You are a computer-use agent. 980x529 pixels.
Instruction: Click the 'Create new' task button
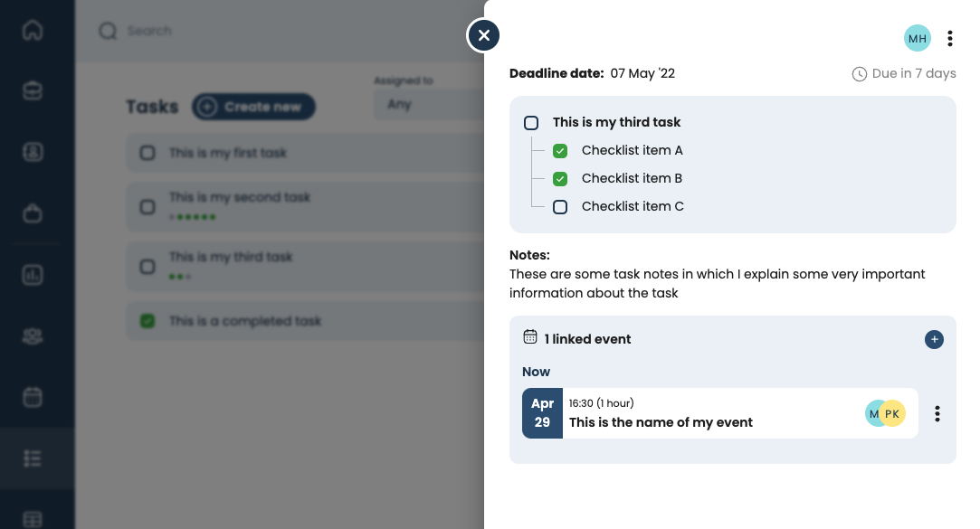pyautogui.click(x=253, y=107)
